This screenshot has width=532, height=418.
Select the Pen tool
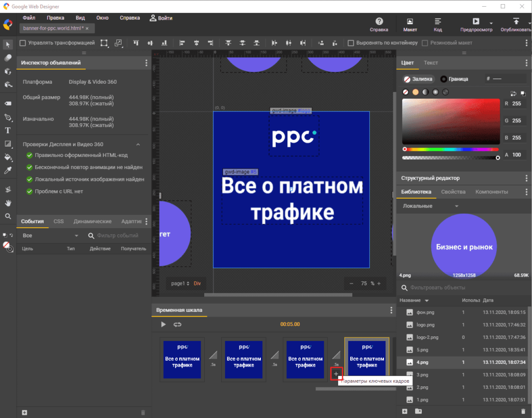[x=8, y=117]
